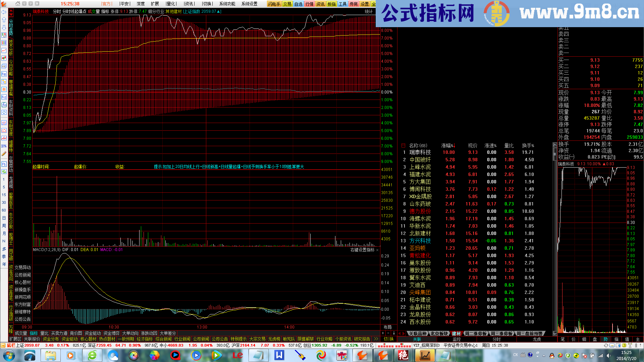
Task: Click the F10 info sidebar icon
Action: coord(4,74)
